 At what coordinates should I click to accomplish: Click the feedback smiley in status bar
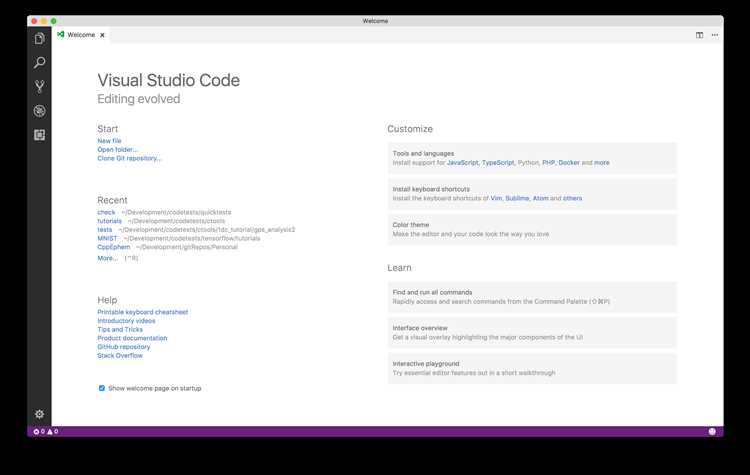tap(712, 431)
